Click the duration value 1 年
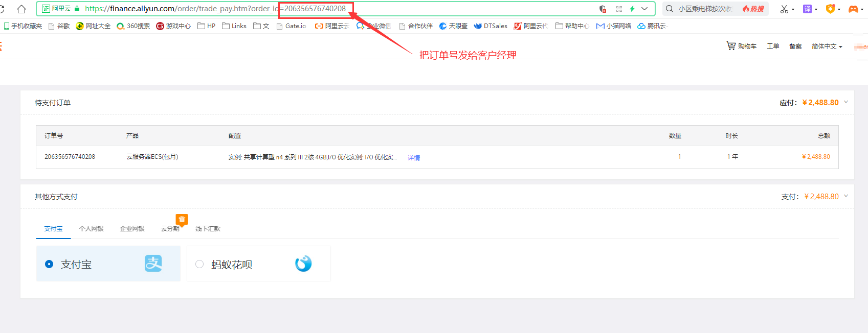The width and height of the screenshot is (868, 333). tap(732, 157)
